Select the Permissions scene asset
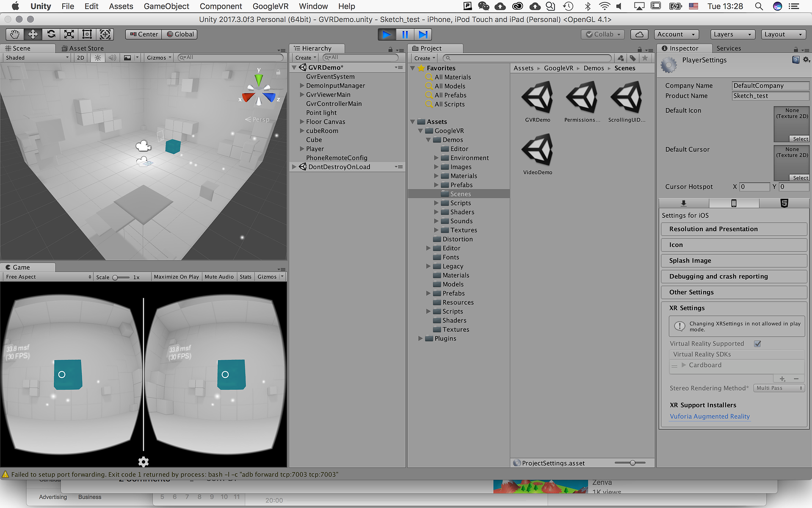 [582, 102]
